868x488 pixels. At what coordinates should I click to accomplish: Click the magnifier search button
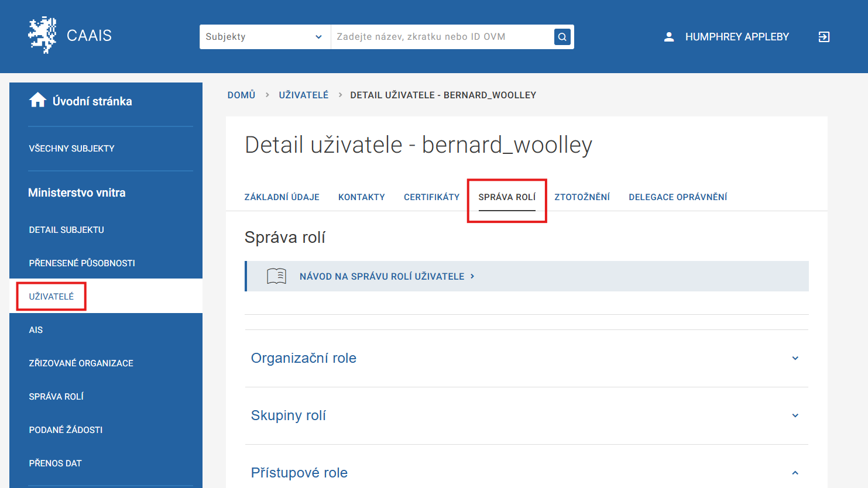click(x=562, y=37)
